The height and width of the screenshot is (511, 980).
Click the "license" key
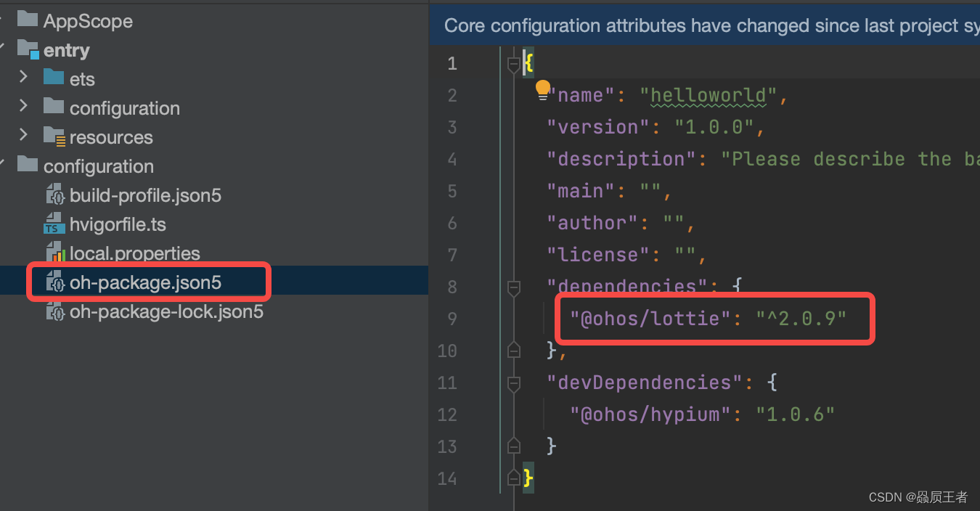[x=599, y=255]
